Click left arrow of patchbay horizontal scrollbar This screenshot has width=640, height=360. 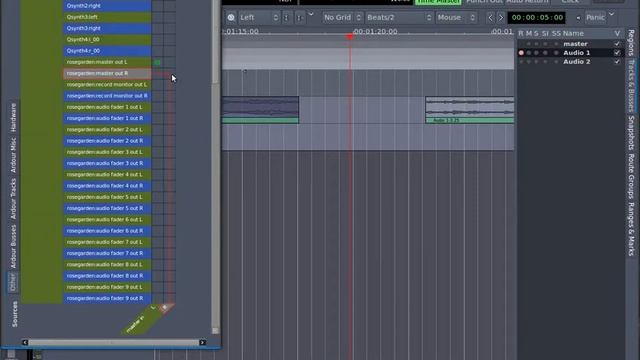click(25, 342)
